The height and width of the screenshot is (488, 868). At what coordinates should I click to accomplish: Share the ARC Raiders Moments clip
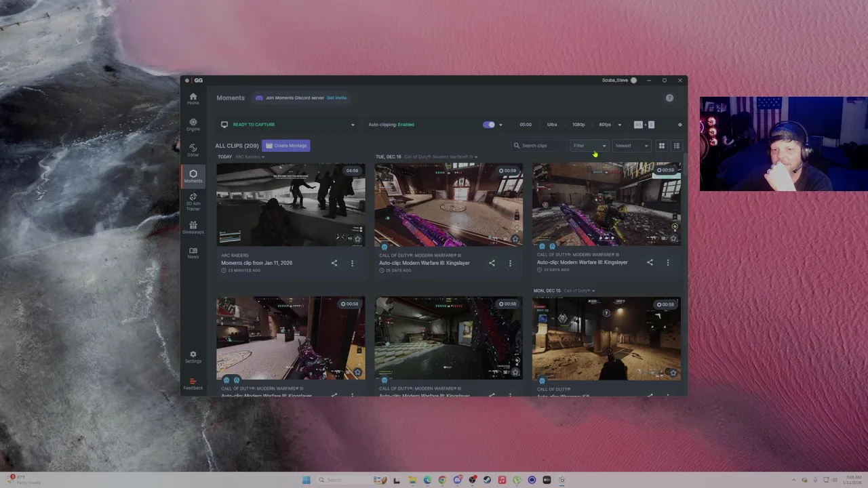334,263
